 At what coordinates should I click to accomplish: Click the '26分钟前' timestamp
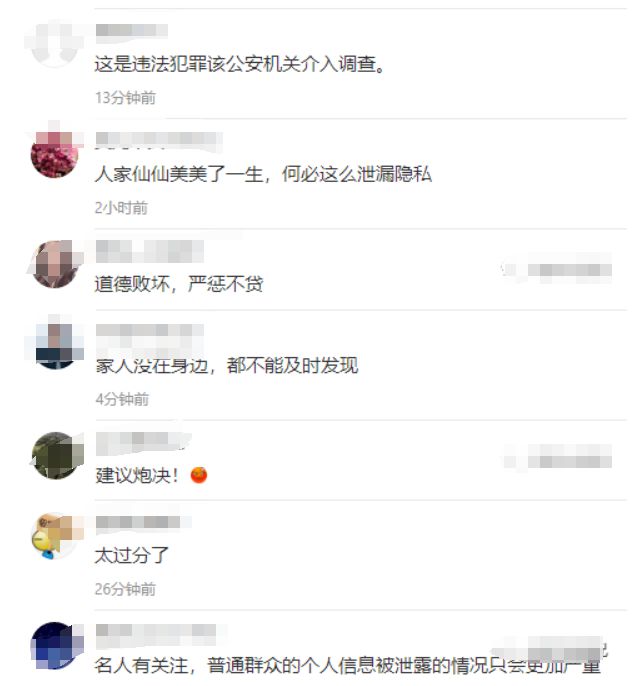click(125, 589)
